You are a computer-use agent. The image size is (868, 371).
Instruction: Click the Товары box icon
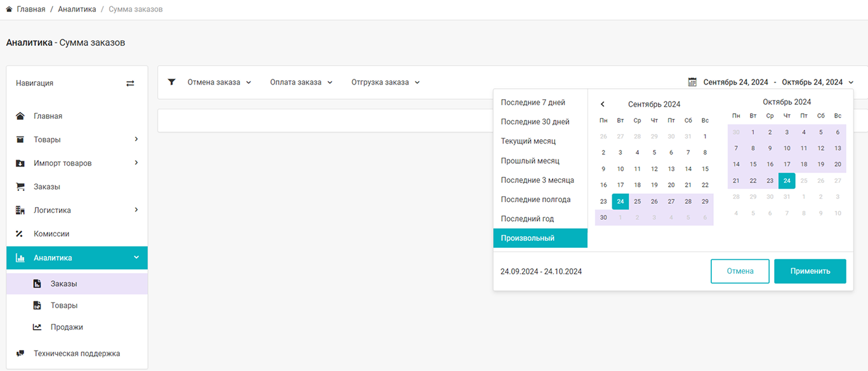click(20, 140)
